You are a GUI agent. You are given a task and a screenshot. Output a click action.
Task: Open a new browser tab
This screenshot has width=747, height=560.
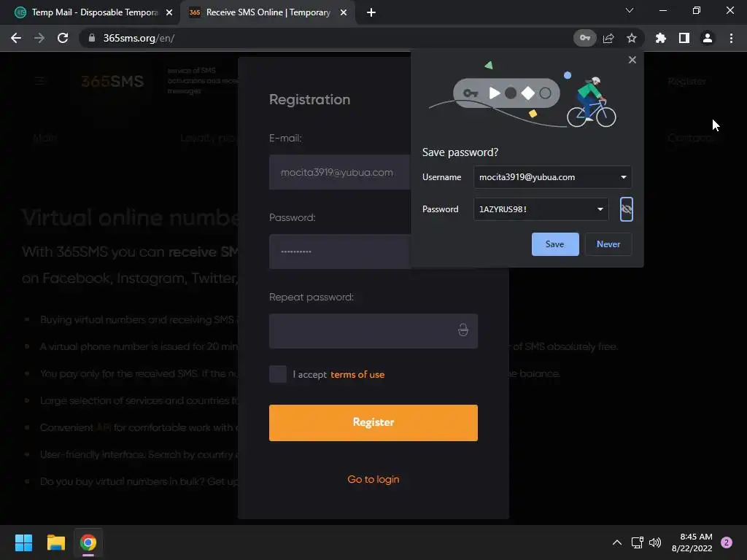point(371,12)
